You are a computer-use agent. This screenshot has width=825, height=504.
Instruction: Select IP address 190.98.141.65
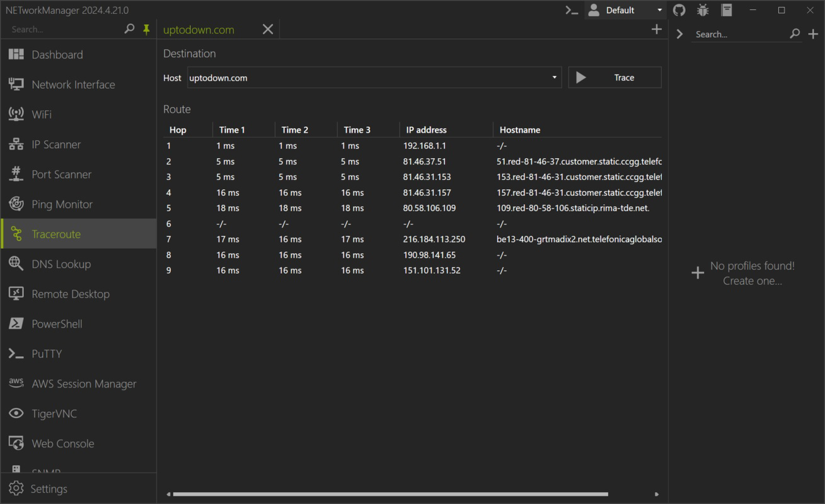(x=430, y=255)
